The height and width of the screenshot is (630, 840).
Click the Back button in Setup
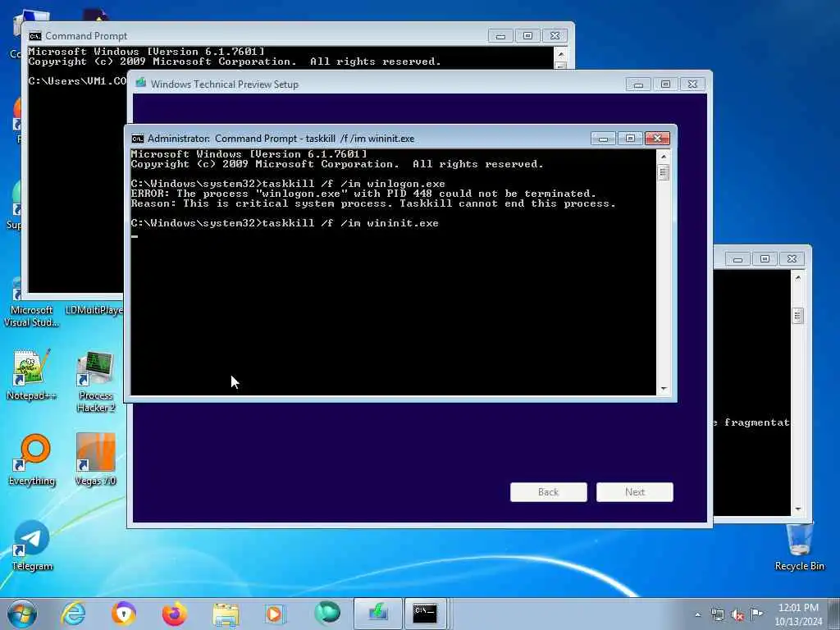(x=549, y=492)
